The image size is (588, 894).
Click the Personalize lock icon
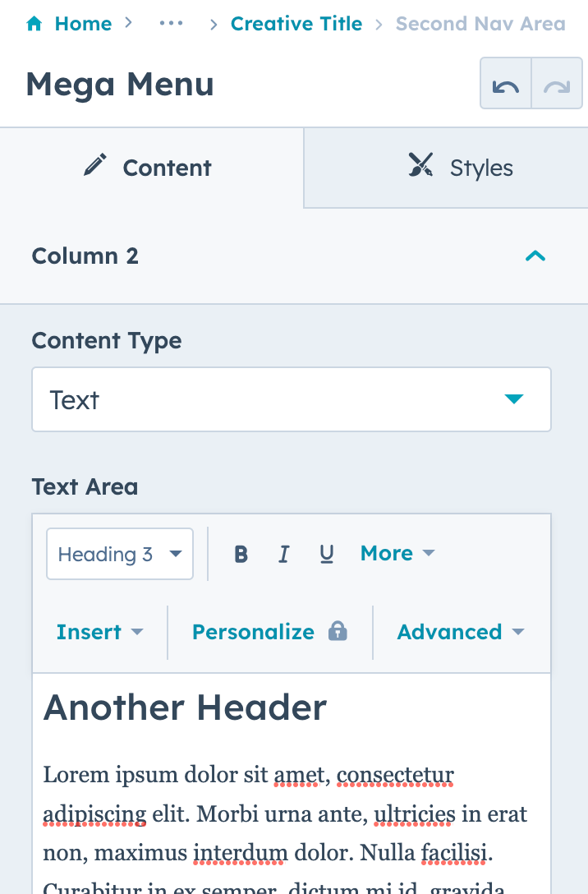(x=338, y=631)
